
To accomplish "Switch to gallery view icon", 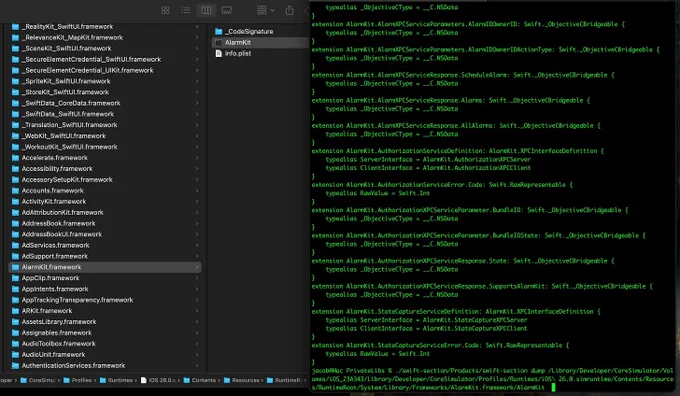I will tap(226, 10).
